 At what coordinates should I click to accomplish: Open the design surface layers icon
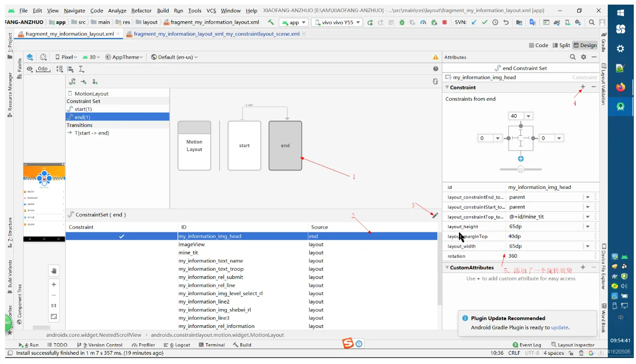click(x=30, y=57)
